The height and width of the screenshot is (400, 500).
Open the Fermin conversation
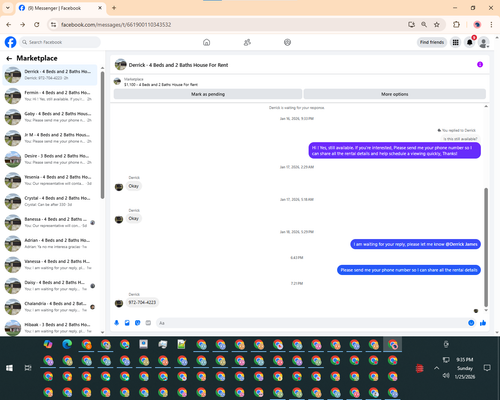click(x=50, y=96)
